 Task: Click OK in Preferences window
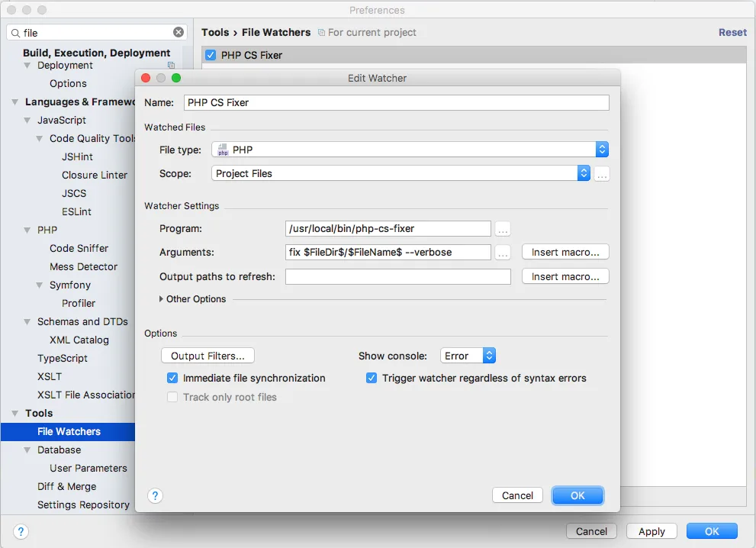[x=712, y=531]
